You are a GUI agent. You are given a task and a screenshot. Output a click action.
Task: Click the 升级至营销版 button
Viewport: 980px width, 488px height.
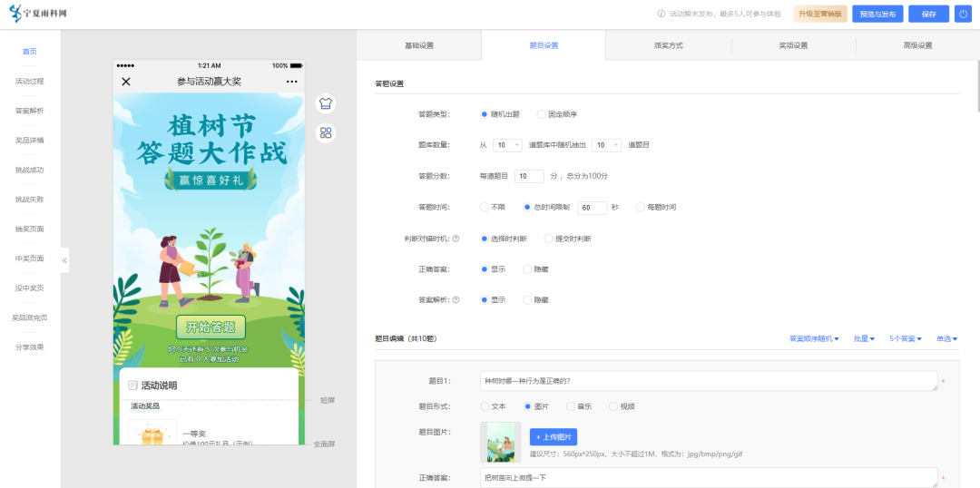(x=820, y=14)
